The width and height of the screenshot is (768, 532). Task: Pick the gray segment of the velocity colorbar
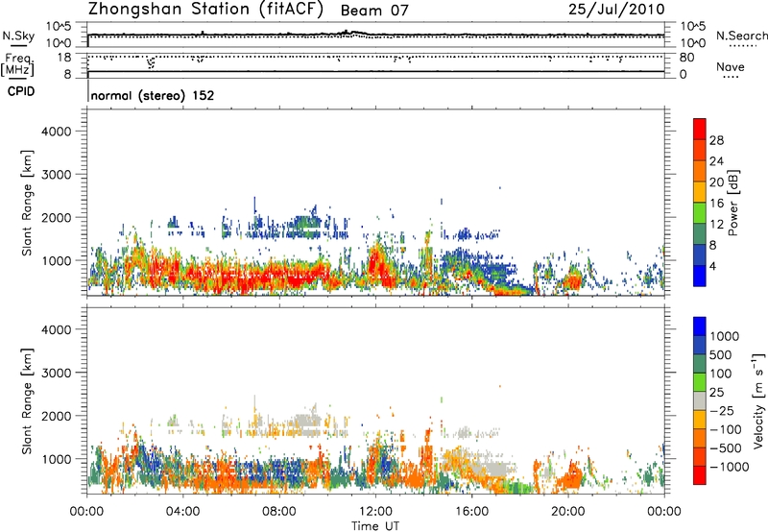pos(700,401)
